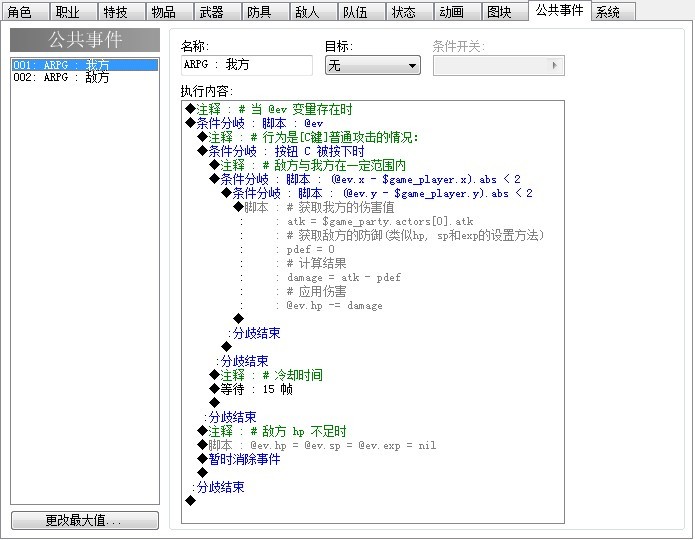Open the 目标 dropdown showing 无
Image resolution: width=695 pixels, height=540 pixels.
[372, 65]
